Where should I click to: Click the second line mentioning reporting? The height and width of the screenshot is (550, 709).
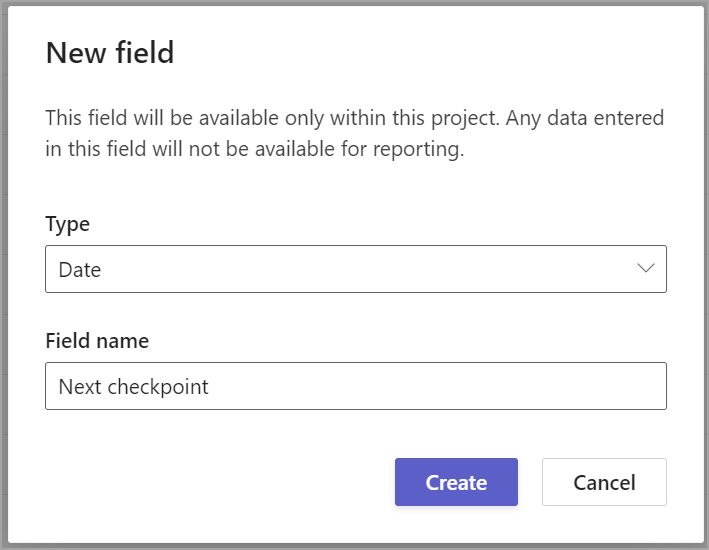click(255, 151)
